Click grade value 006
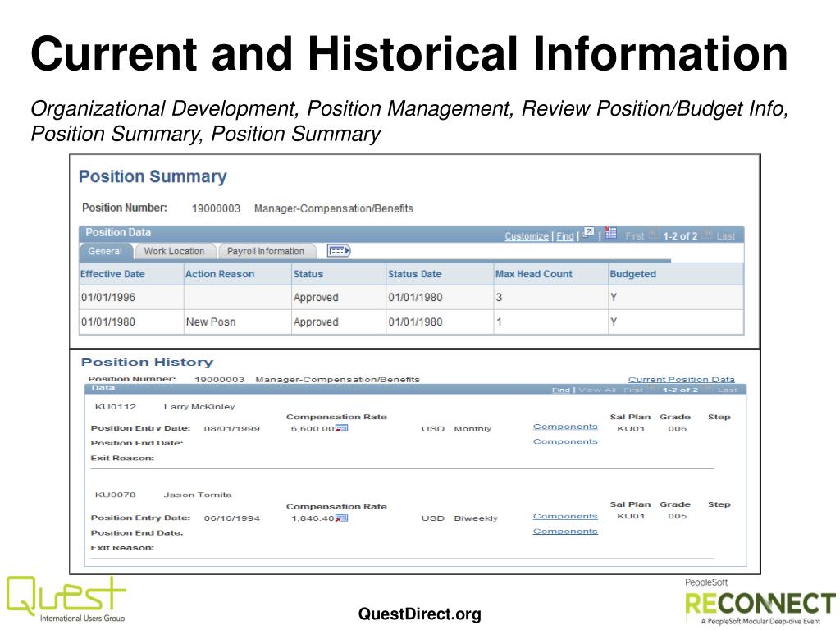 pyautogui.click(x=677, y=428)
